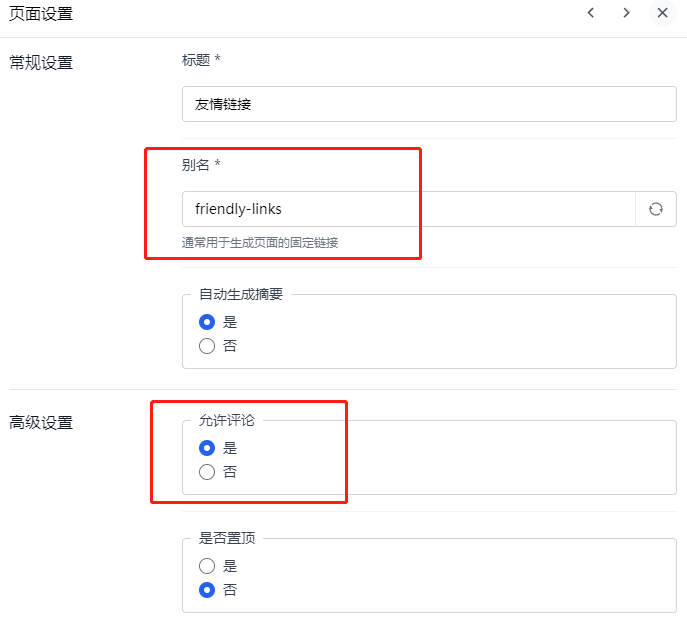Regenerate the alias with the refresh icon
Image resolution: width=687 pixels, height=625 pixels.
[x=656, y=209]
